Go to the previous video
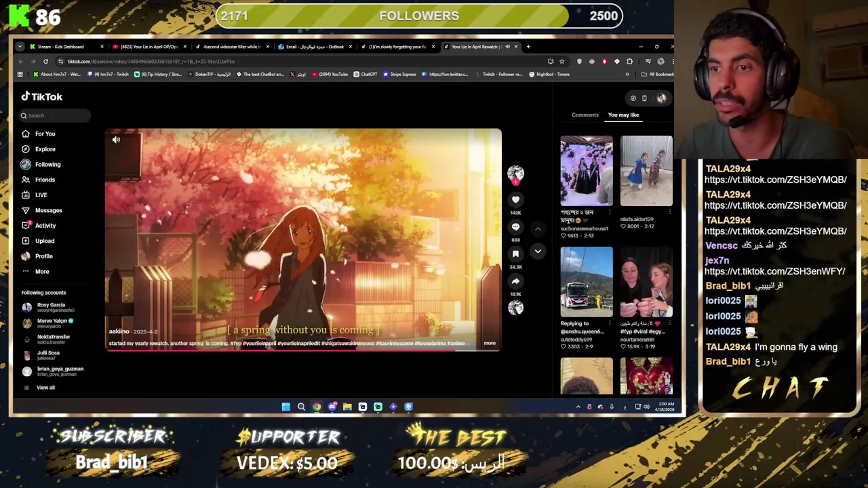 [x=538, y=229]
